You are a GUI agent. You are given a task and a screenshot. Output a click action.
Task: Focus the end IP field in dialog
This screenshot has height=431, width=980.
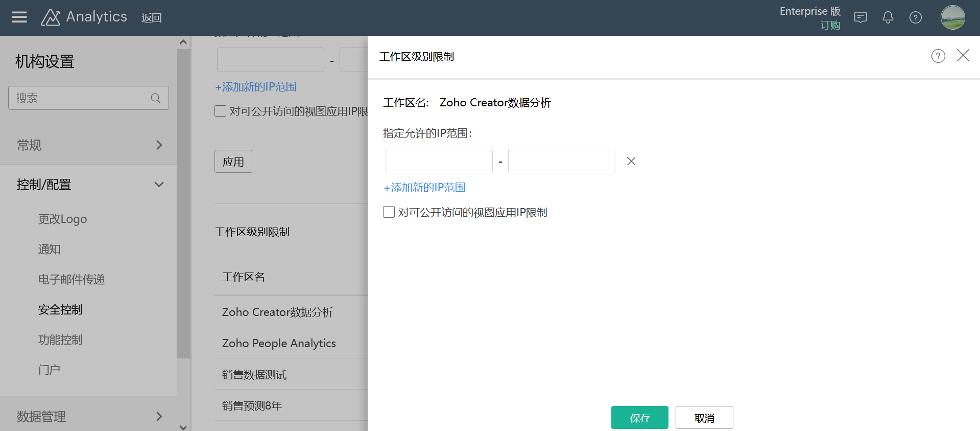point(562,161)
